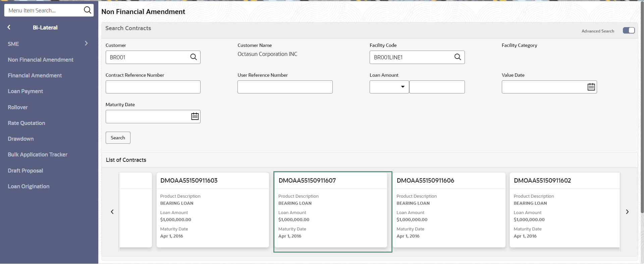Click the page vertical scrollbar

click(642, 107)
